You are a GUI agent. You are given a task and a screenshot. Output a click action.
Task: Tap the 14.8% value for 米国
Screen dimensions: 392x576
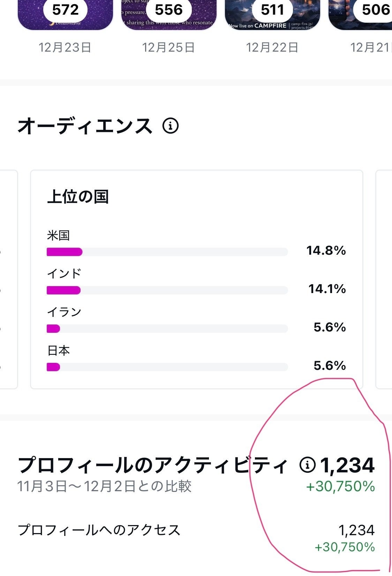coord(326,250)
